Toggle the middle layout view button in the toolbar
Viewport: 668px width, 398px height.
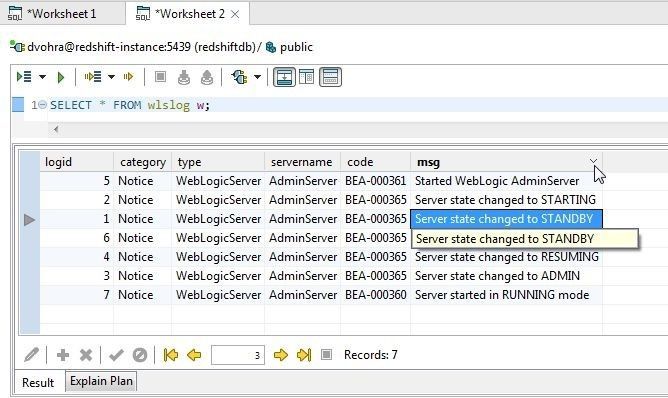(307, 77)
